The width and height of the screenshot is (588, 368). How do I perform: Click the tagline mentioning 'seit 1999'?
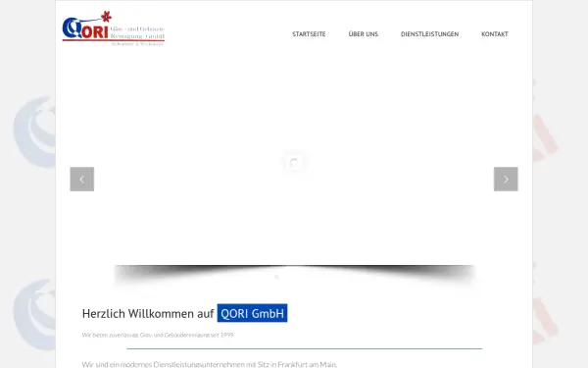[x=158, y=335]
